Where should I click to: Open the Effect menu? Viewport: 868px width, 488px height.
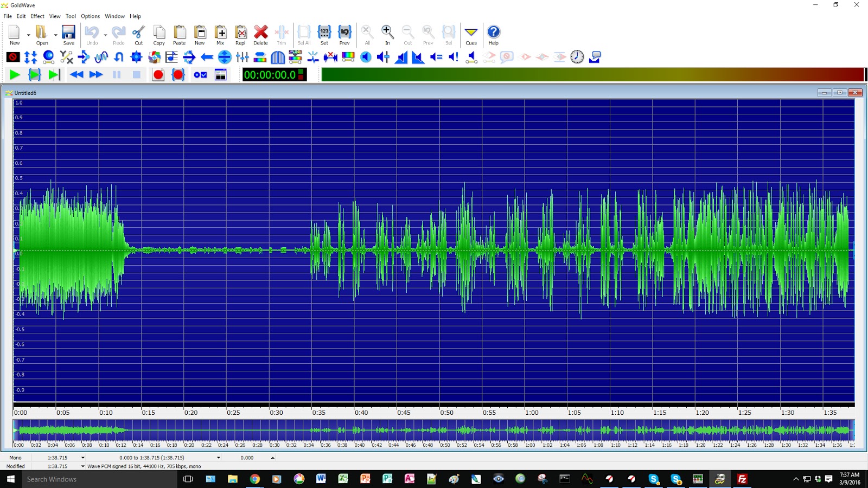tap(37, 16)
